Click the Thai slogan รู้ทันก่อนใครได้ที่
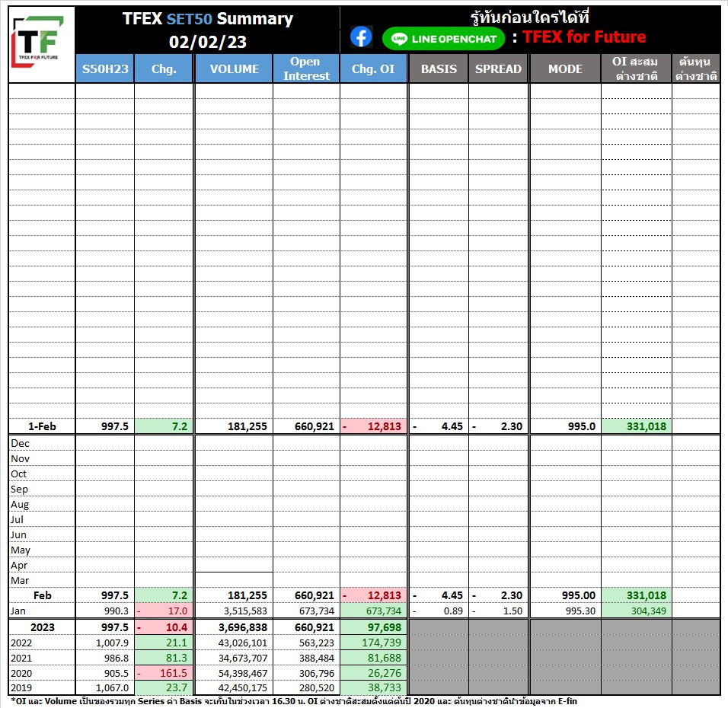This screenshot has height=708, width=728. (530, 18)
